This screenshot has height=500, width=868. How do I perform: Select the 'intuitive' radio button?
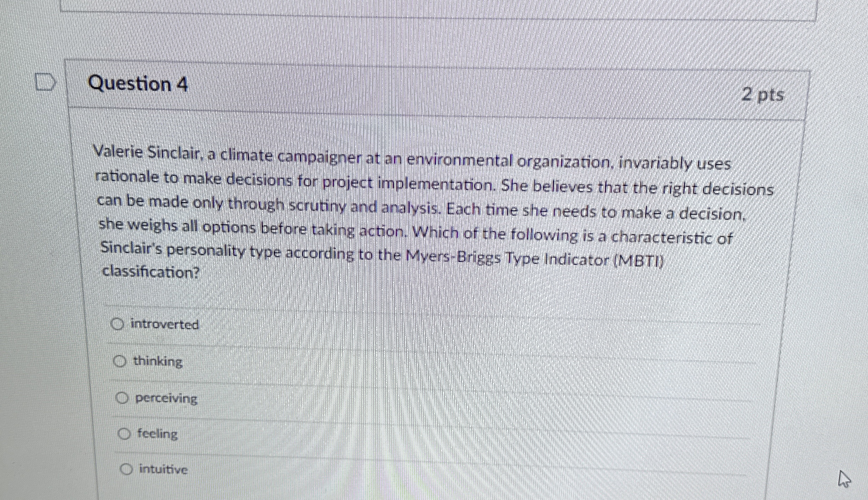pyautogui.click(x=126, y=469)
